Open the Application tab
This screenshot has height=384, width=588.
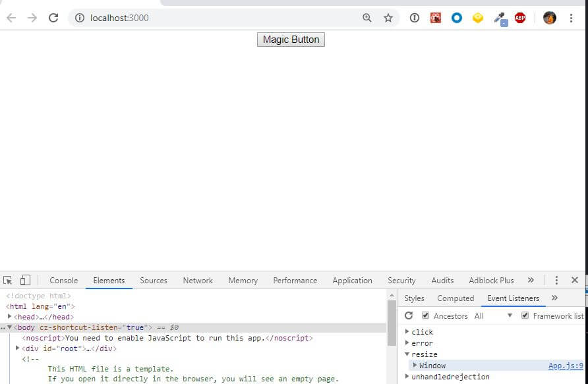point(352,280)
